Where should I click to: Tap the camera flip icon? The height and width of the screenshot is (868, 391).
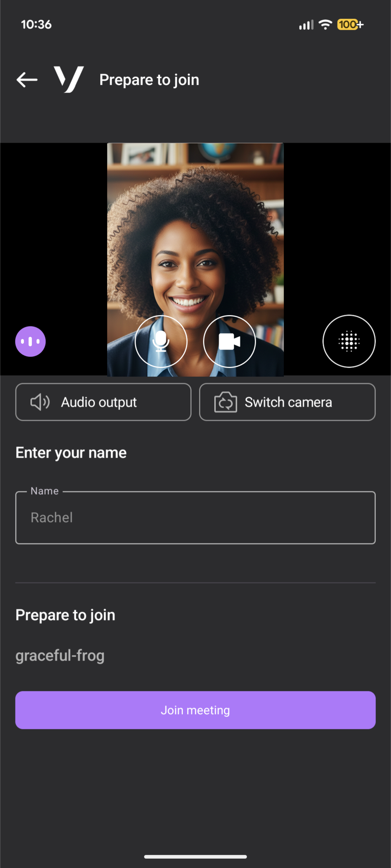click(225, 402)
